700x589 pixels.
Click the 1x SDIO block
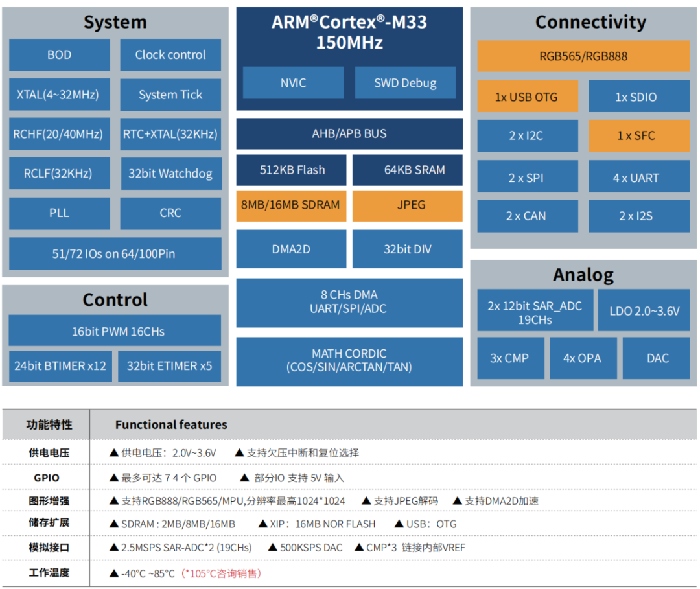point(639,96)
